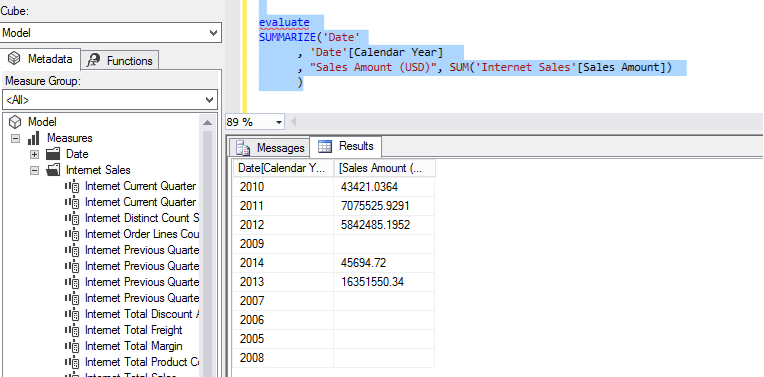Viewport: 764px width, 377px height.
Task: Click the 2010 year cell
Action: [x=283, y=187]
